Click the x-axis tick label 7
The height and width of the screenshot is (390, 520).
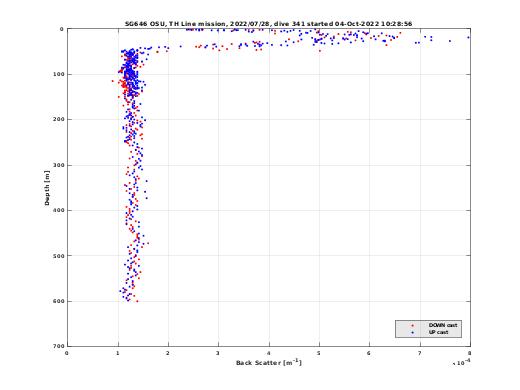pos(420,353)
